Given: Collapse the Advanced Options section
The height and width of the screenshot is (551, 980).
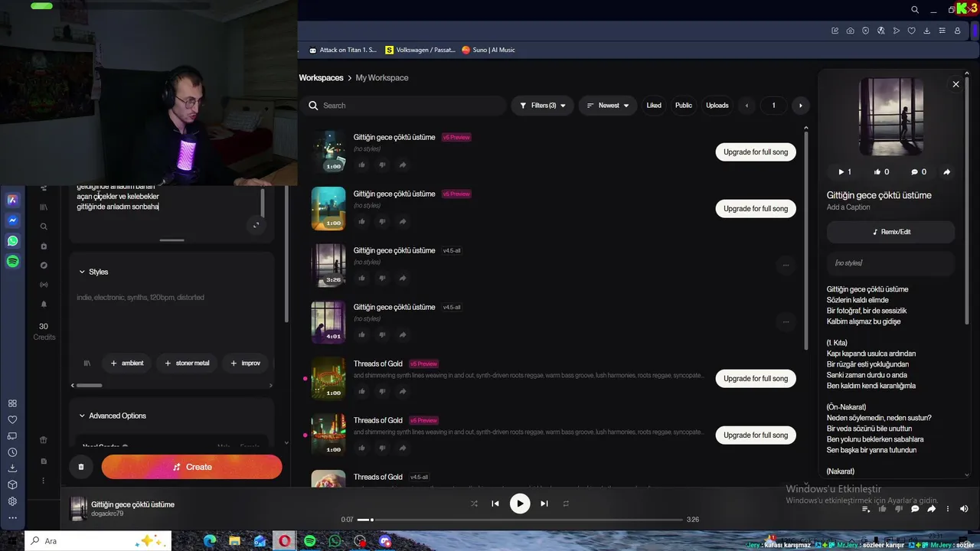Looking at the screenshot, I should tap(113, 416).
